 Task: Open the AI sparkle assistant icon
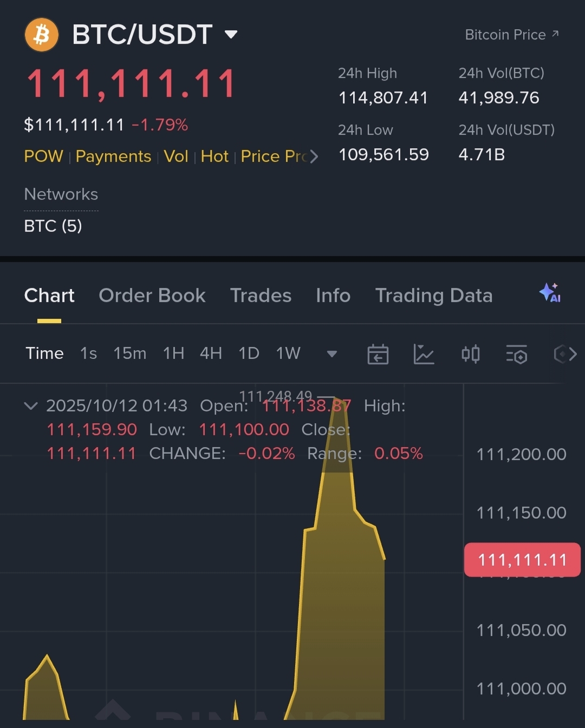click(x=550, y=293)
